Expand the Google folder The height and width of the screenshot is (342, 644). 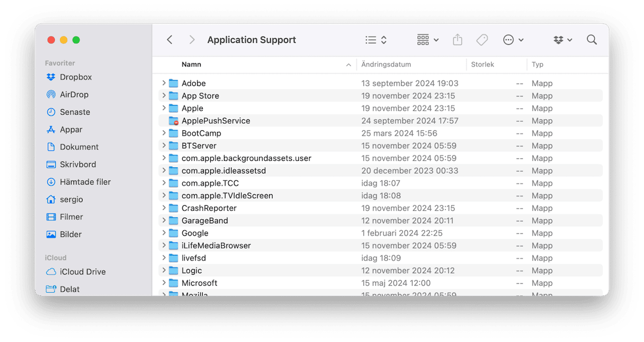click(164, 233)
